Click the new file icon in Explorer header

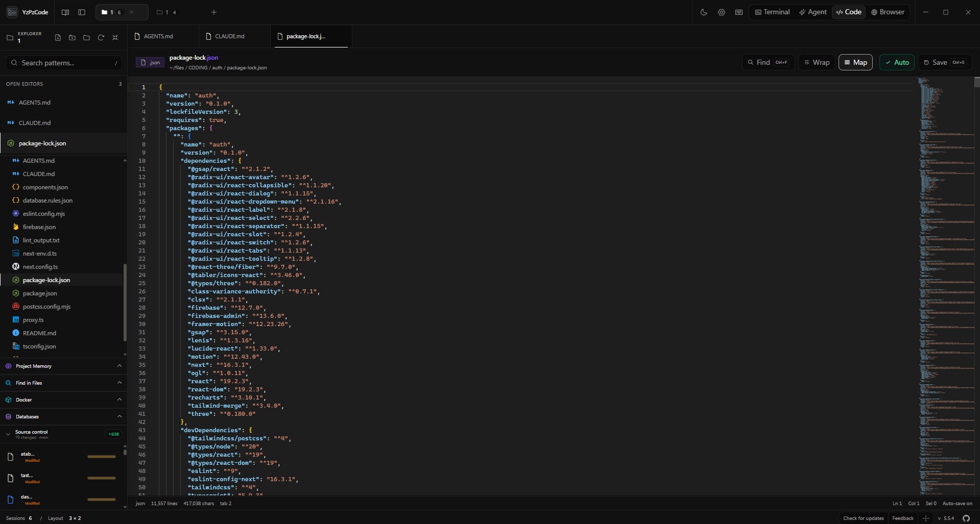coord(58,38)
